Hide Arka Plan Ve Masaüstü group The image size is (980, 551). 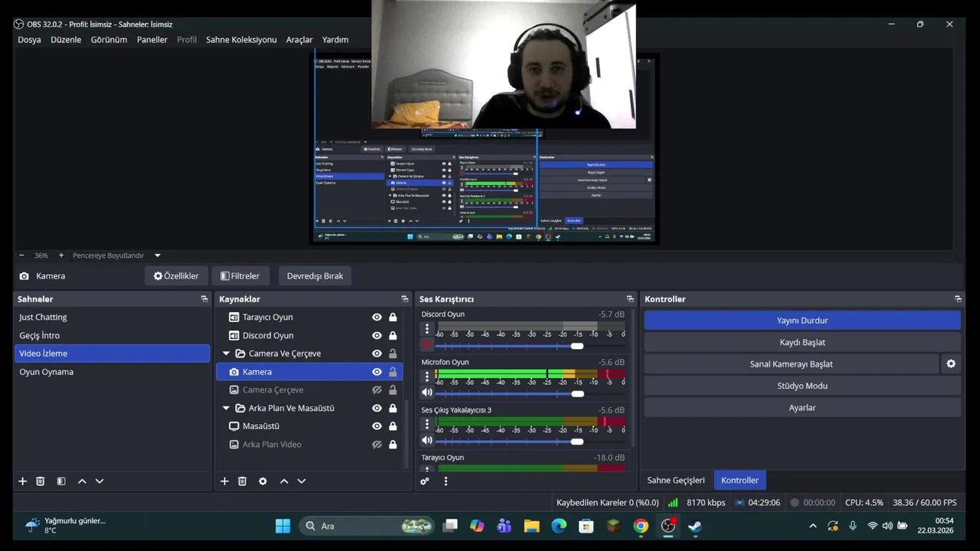click(377, 409)
